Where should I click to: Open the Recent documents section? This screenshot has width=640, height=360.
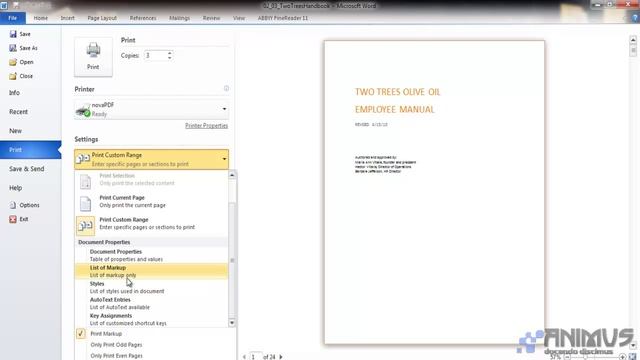point(18,112)
